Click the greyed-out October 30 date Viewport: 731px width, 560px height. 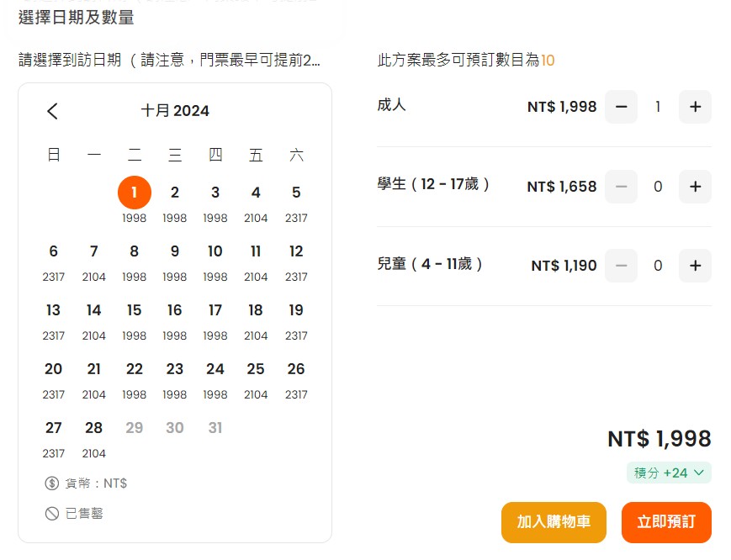pos(175,428)
